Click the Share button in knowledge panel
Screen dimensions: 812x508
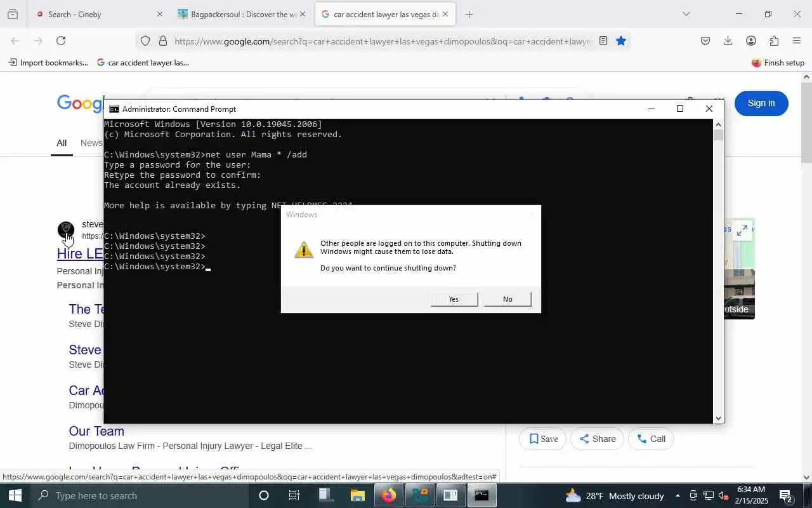click(597, 439)
